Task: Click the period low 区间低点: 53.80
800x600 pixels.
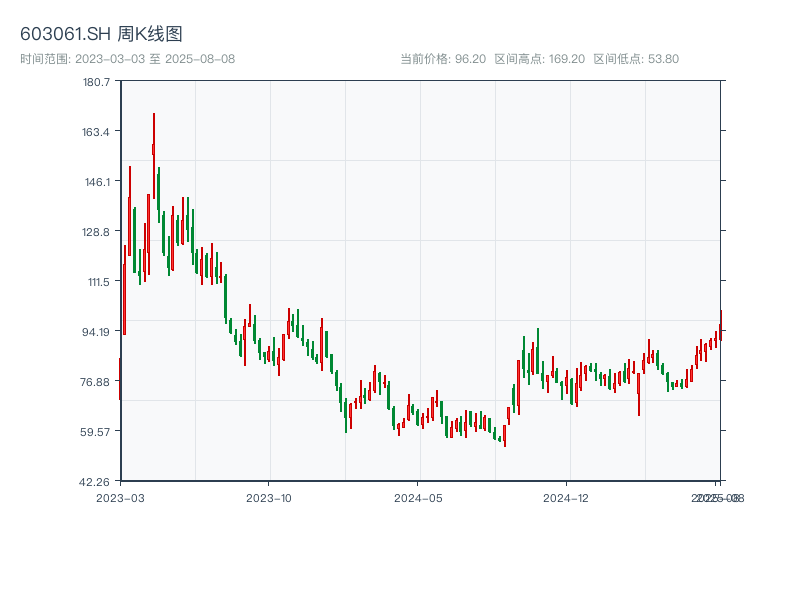Action: (636, 59)
